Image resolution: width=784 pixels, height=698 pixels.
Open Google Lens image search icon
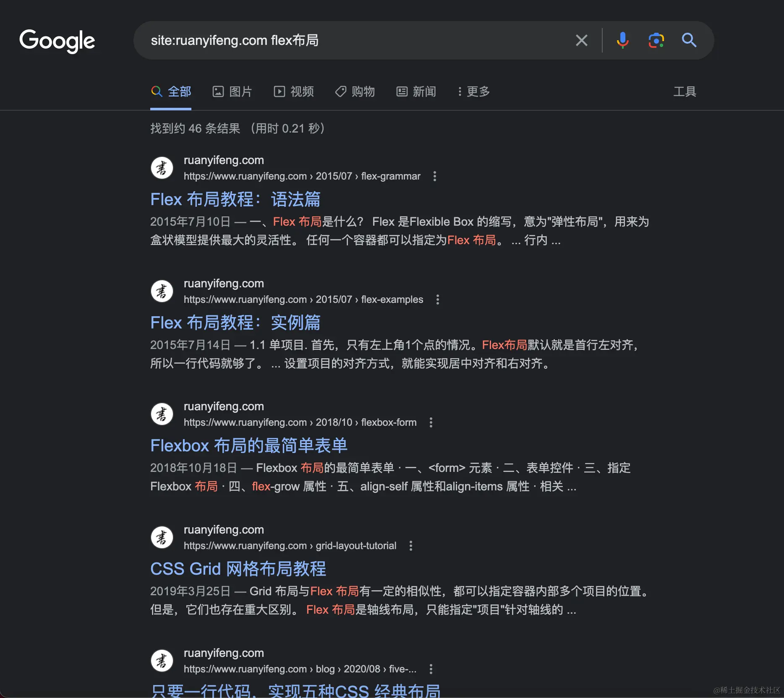point(656,40)
